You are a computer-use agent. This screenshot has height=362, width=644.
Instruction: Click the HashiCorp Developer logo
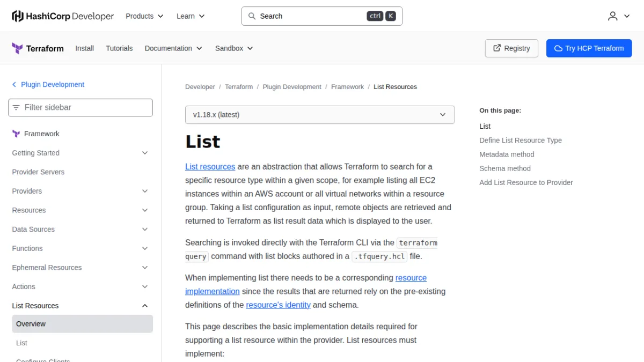coord(63,16)
